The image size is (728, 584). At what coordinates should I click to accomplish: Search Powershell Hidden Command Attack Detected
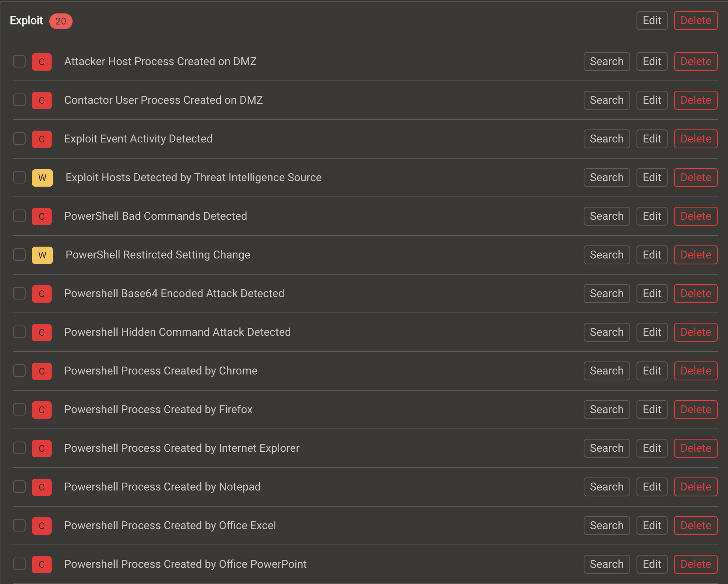pos(607,332)
